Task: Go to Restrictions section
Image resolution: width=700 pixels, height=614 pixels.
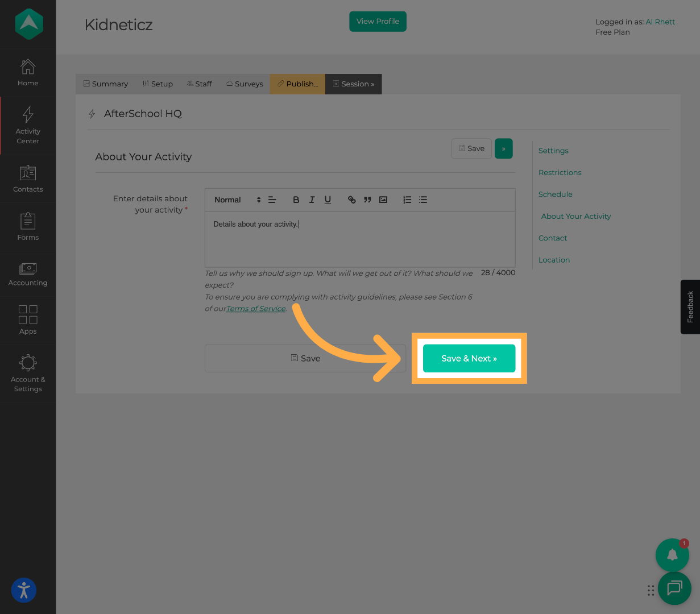Action: pyautogui.click(x=560, y=172)
